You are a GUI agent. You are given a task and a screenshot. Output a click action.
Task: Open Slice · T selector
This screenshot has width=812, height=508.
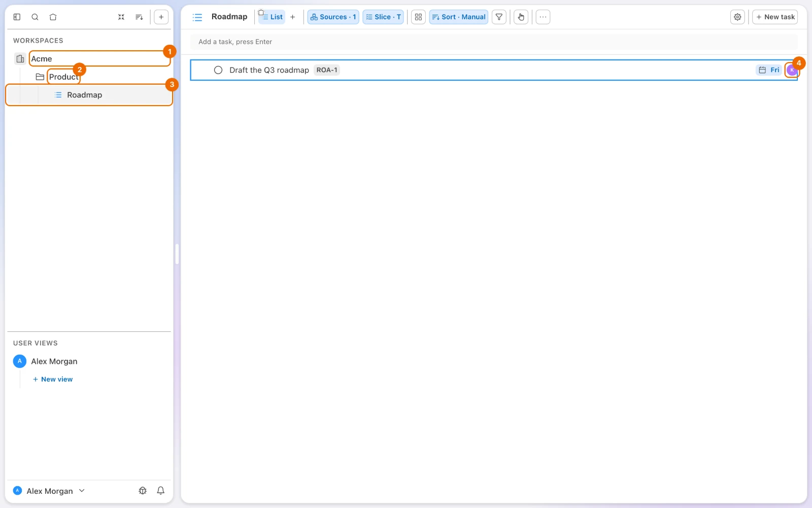point(383,17)
